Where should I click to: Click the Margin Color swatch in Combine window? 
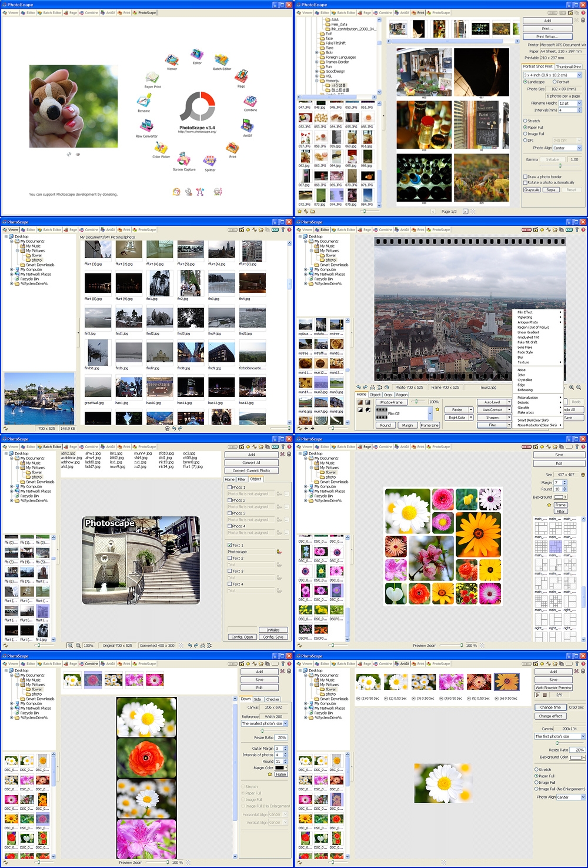(280, 767)
